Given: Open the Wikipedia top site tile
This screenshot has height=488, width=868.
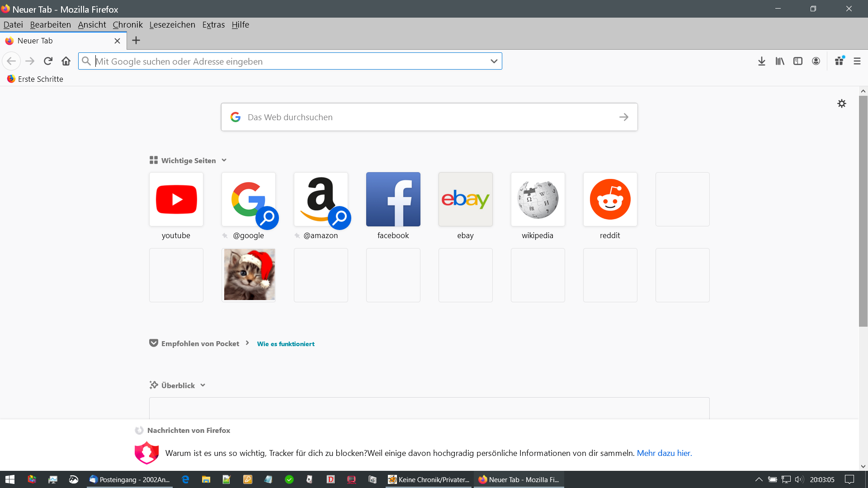Looking at the screenshot, I should click(538, 199).
